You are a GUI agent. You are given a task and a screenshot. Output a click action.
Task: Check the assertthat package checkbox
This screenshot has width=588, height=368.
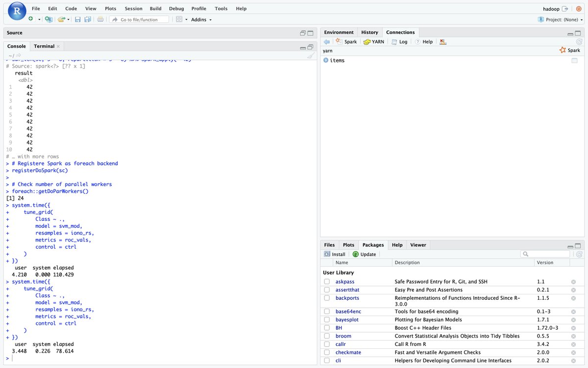[327, 290]
